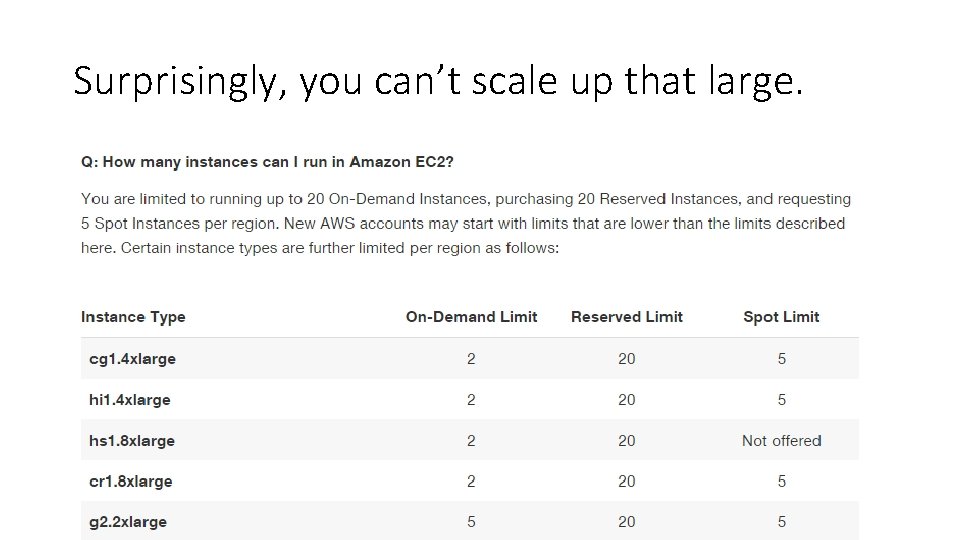Image resolution: width=960 pixels, height=540 pixels.
Task: Click the cg1.4xlarge instance type row label
Action: coord(132,359)
